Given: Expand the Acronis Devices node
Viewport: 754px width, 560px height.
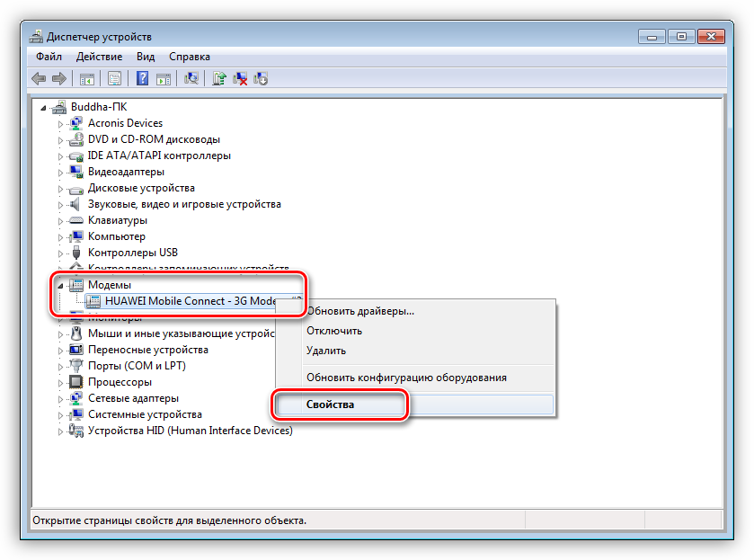Looking at the screenshot, I should click(x=61, y=123).
